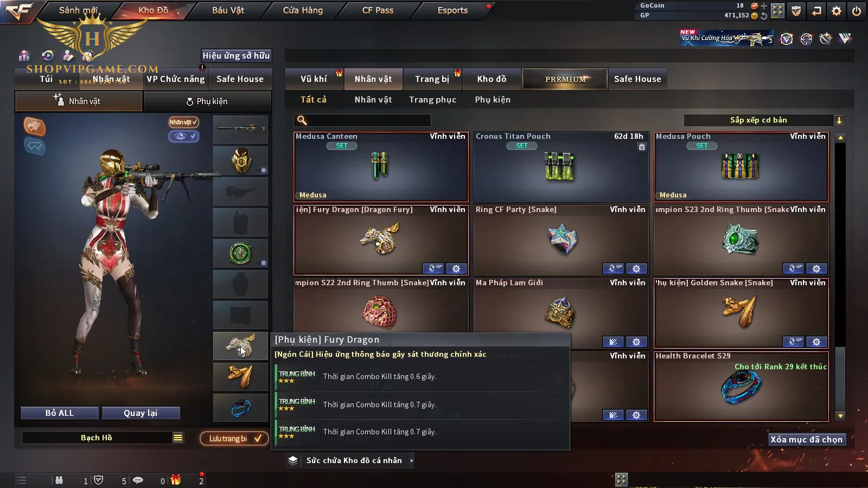Select Health Bracelet S29 item thumbnail
The width and height of the screenshot is (868, 488).
pyautogui.click(x=741, y=387)
